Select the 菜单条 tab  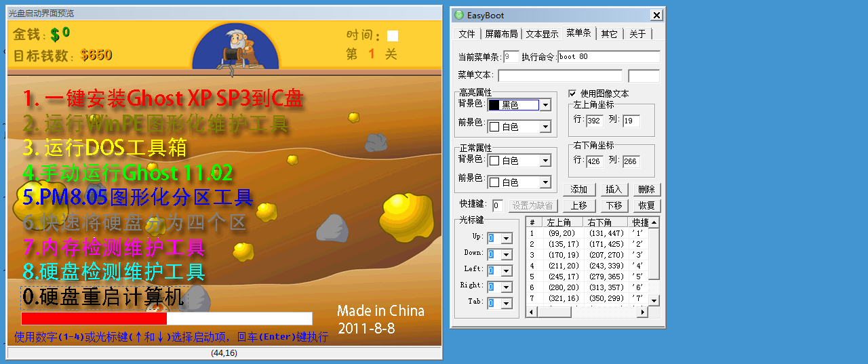tap(579, 33)
